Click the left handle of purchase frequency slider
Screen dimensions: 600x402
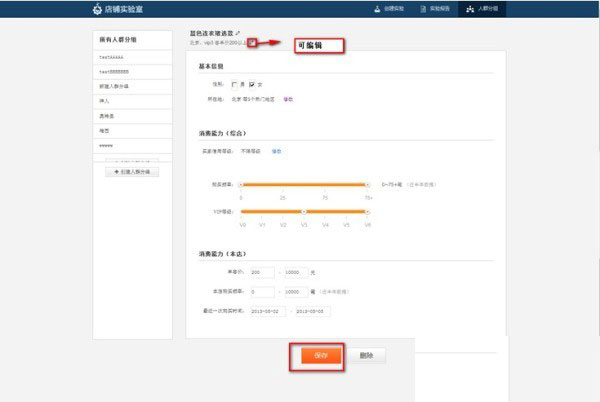pyautogui.click(x=241, y=185)
